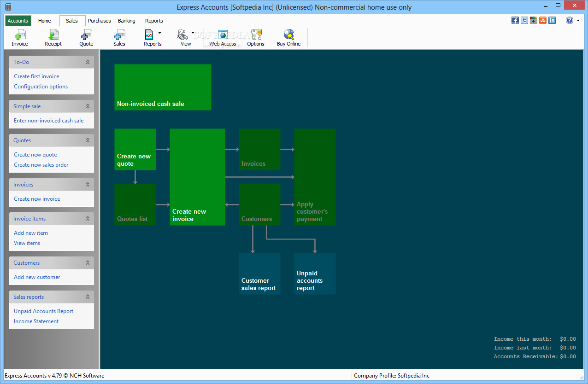Open the help icon dropdown arrow
The width and height of the screenshot is (588, 384).
(578, 21)
